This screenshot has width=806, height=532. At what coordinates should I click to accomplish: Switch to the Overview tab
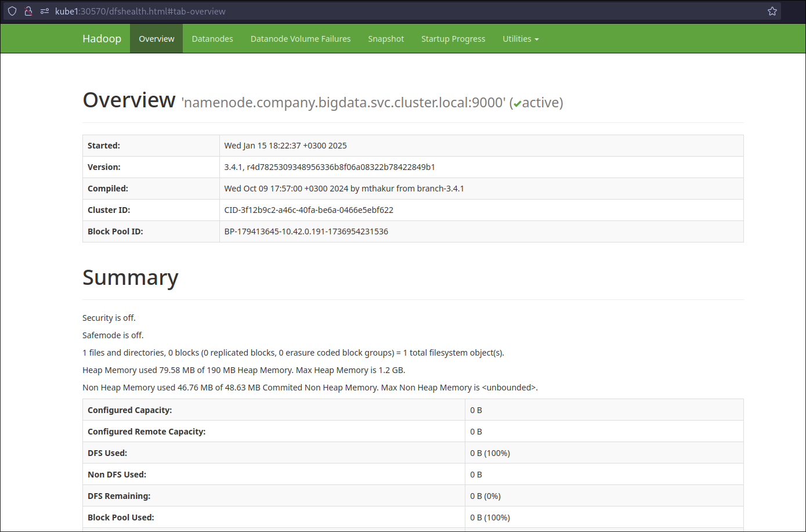pos(157,39)
